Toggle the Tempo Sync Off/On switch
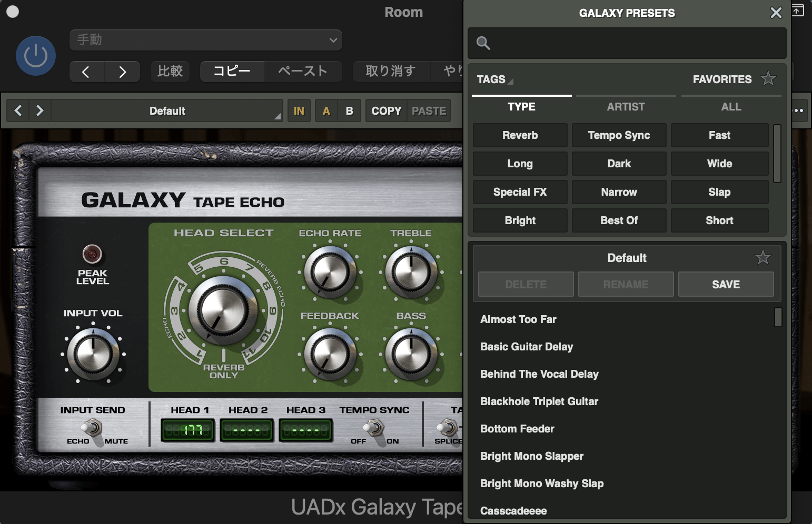812x524 pixels. pyautogui.click(x=374, y=429)
